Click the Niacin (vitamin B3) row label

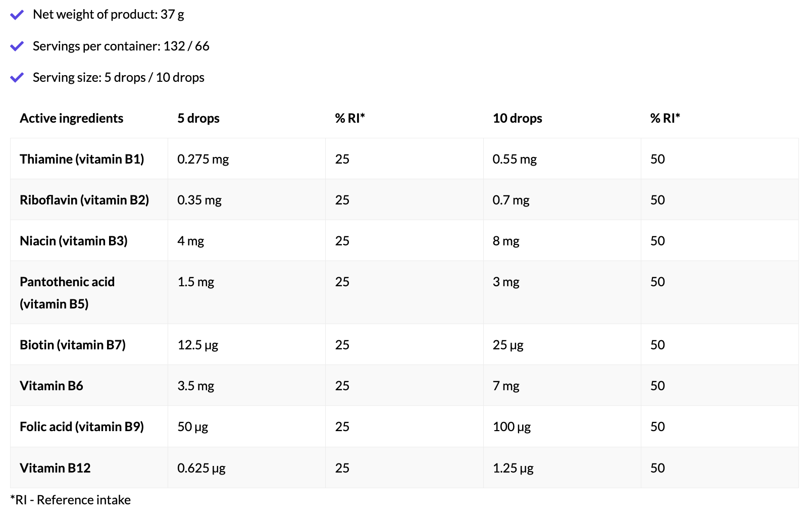(73, 241)
